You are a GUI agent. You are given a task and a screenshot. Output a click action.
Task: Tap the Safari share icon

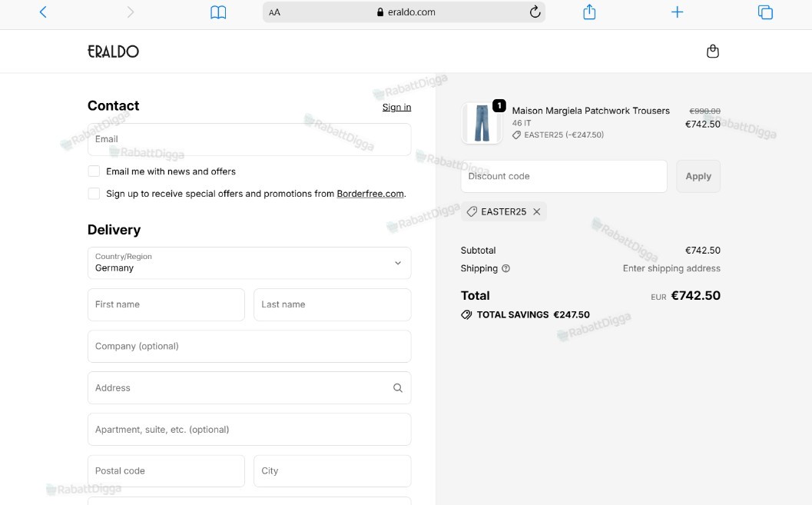point(589,12)
